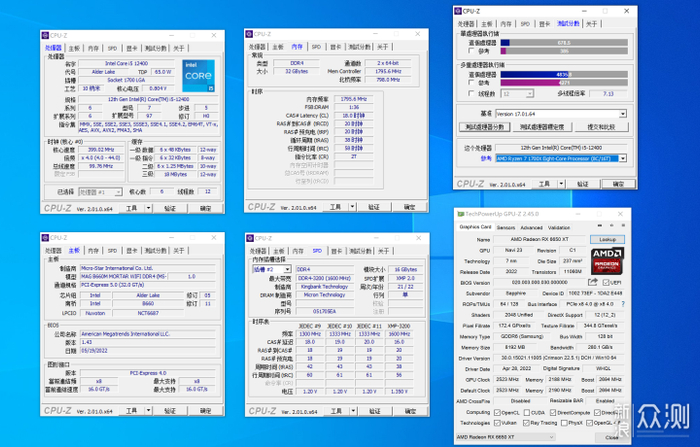Expand 工具 arrow in CPU-Z processor window
Screen dimensions: 700x447
tap(148, 208)
